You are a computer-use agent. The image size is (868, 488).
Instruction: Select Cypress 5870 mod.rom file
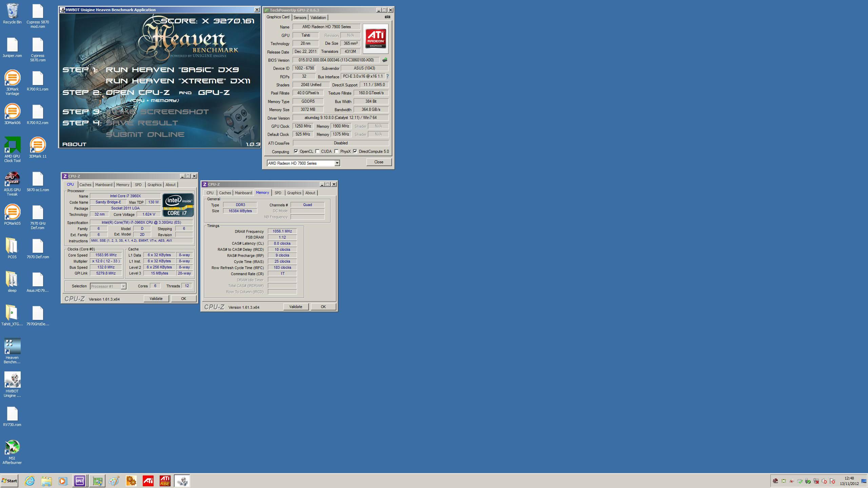(38, 16)
